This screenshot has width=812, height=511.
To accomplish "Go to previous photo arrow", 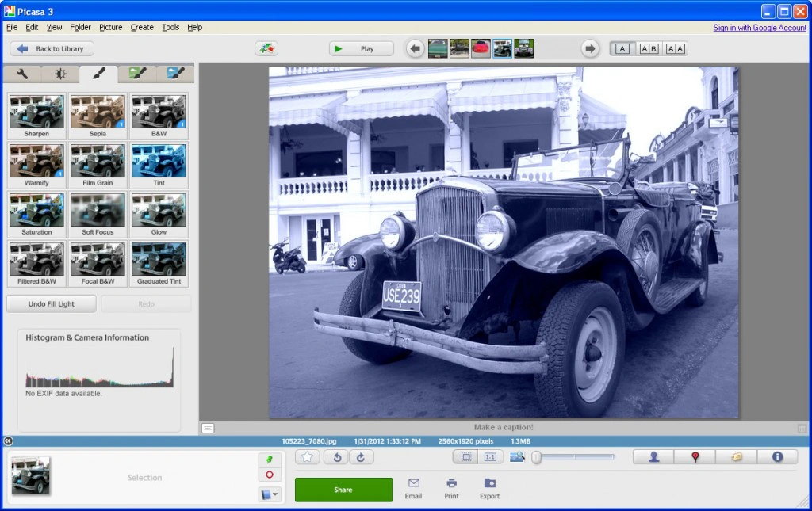I will (415, 48).
